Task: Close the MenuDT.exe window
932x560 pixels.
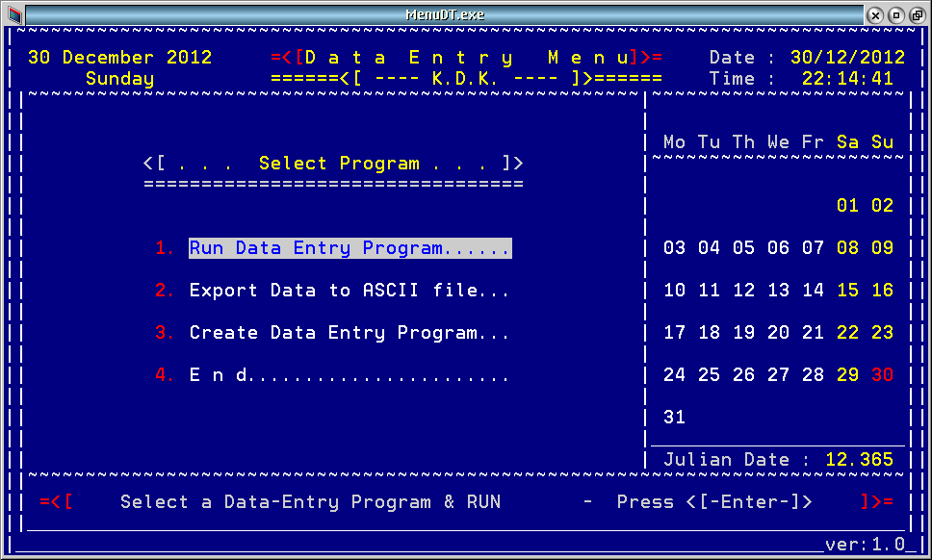Action: 874,14
